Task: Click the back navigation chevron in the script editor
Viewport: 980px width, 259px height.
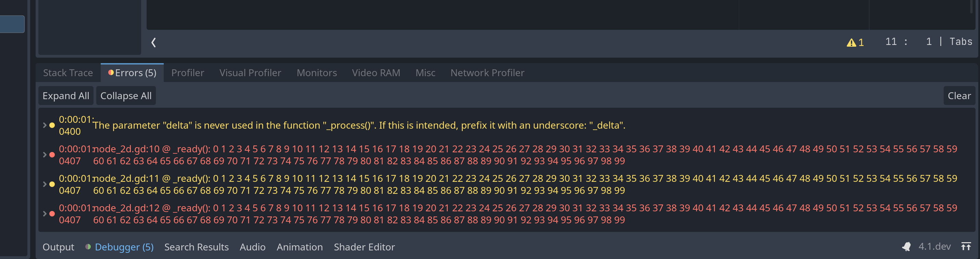Action: click(154, 42)
